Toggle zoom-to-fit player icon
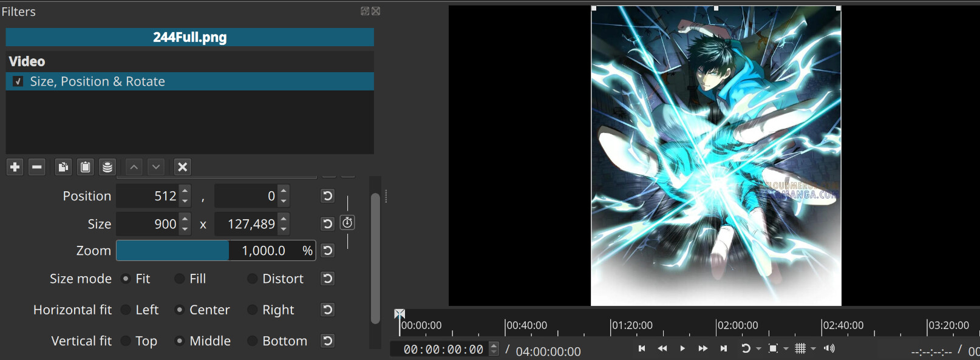 click(773, 348)
